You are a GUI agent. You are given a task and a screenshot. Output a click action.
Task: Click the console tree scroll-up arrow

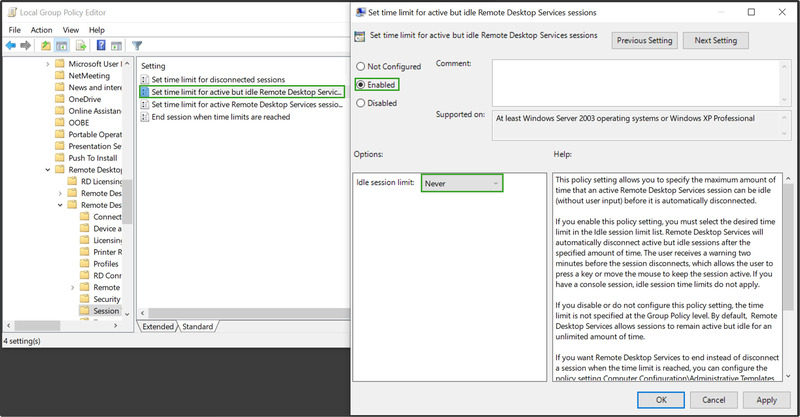[x=127, y=63]
